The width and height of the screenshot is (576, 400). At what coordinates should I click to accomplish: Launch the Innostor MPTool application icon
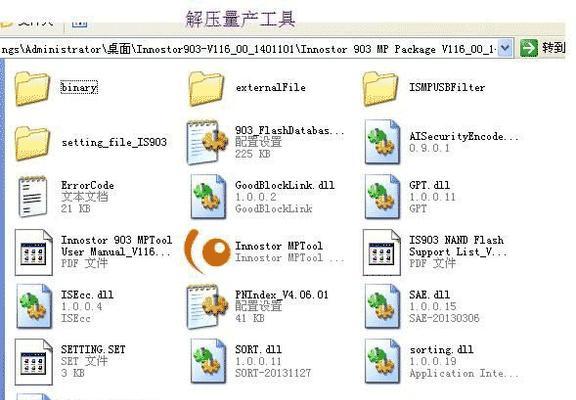pyautogui.click(x=207, y=252)
